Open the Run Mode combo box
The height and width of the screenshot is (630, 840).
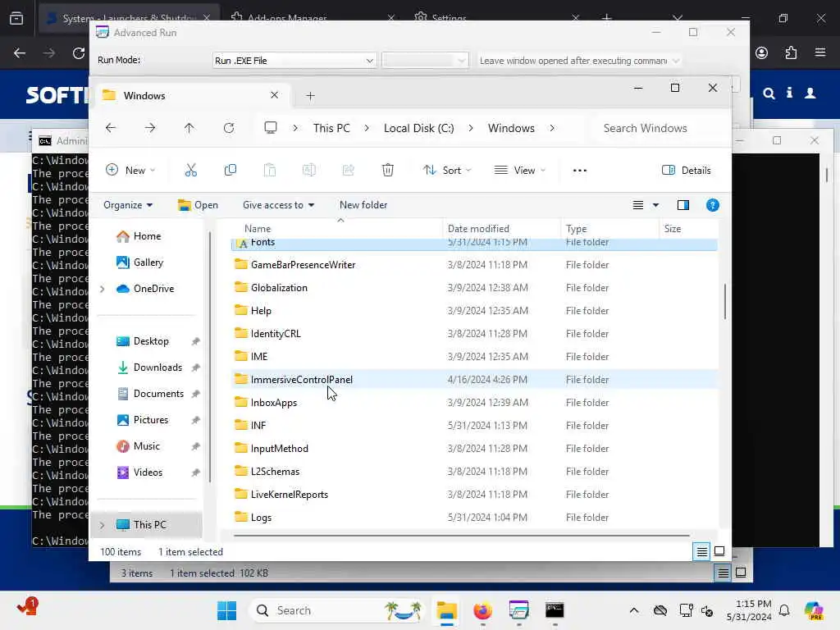[x=294, y=61]
